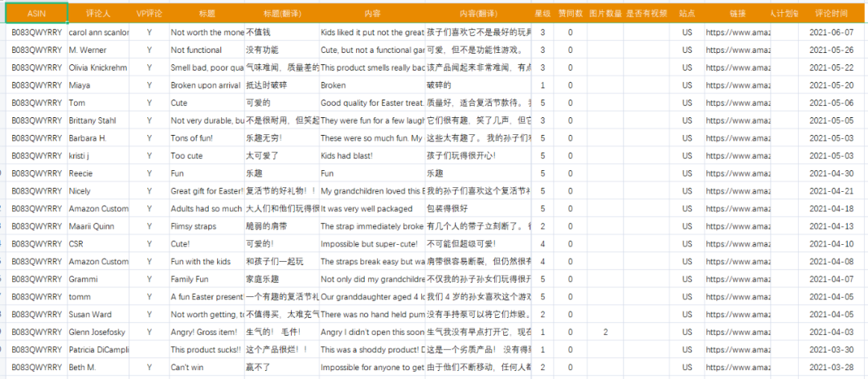
Task: Click reviewer cell M. Werner
Action: point(98,50)
